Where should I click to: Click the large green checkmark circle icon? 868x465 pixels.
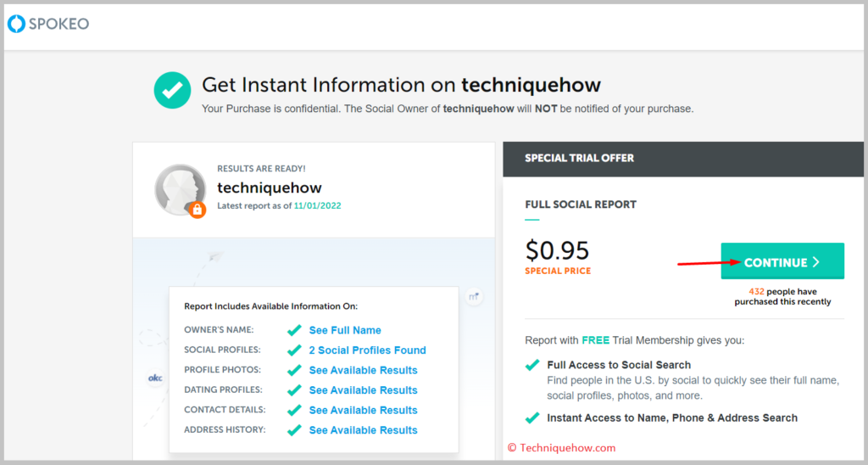pos(172,90)
